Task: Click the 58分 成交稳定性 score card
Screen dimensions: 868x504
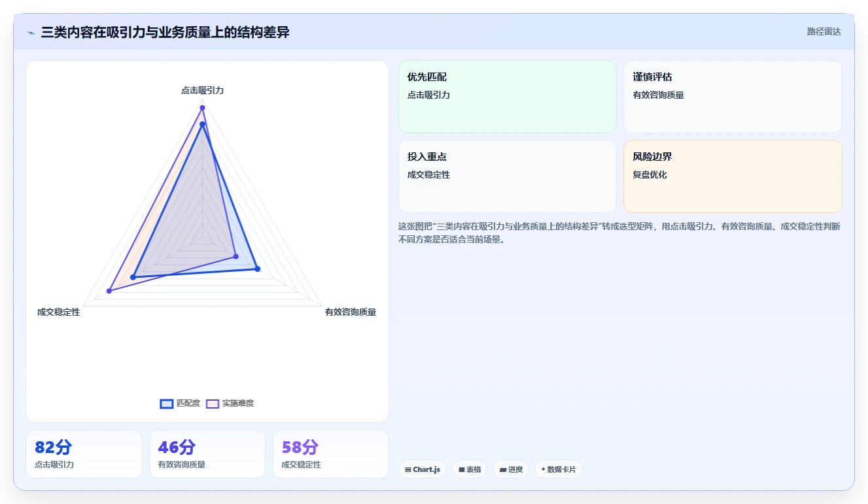Action: click(x=330, y=454)
